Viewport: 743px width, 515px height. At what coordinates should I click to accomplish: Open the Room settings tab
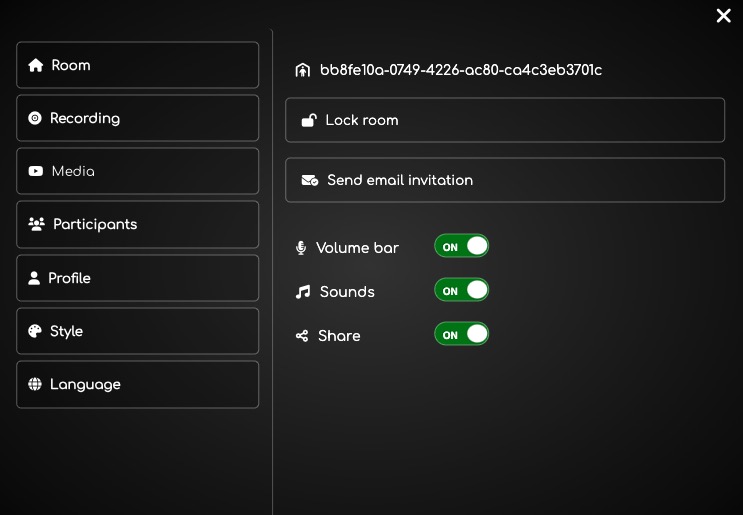pyautogui.click(x=137, y=65)
